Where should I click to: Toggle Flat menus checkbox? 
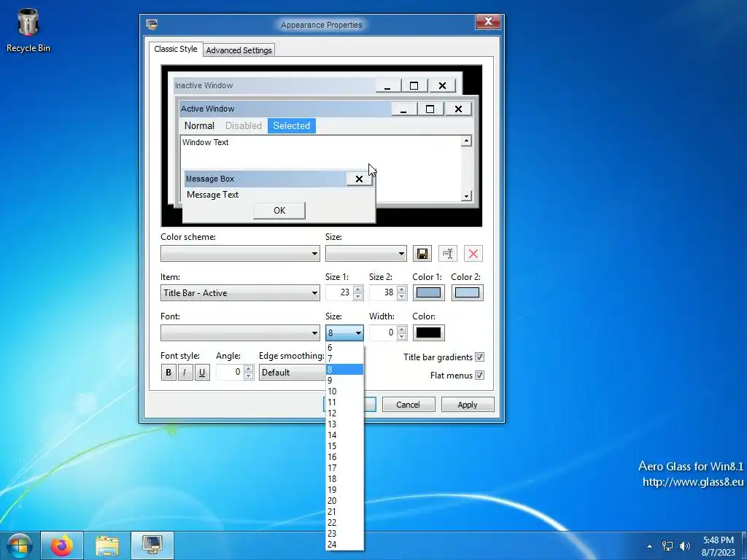click(480, 376)
